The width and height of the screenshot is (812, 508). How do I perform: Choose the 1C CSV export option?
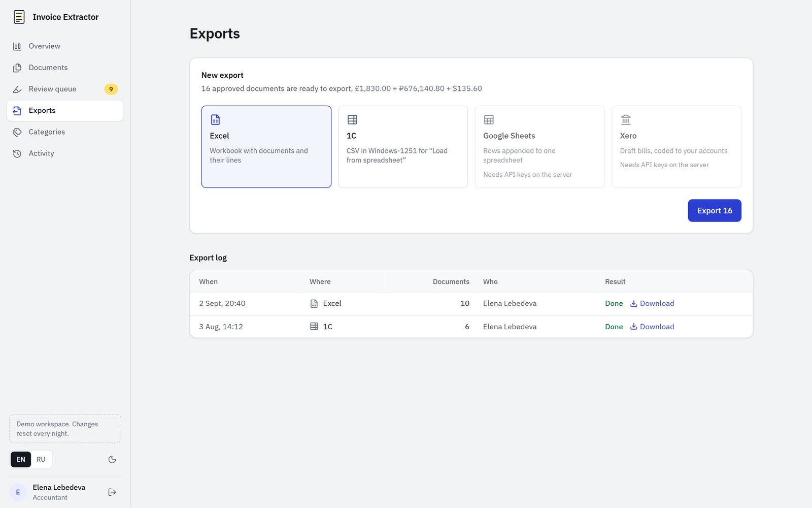click(403, 147)
